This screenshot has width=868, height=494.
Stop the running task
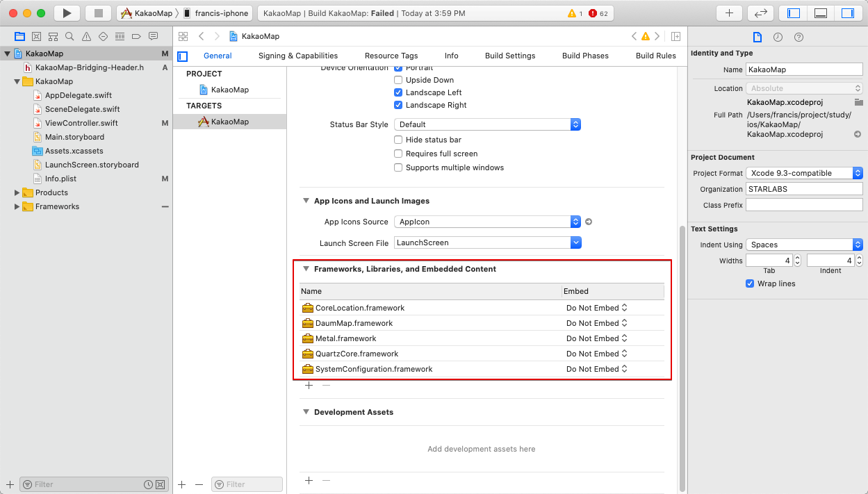98,13
